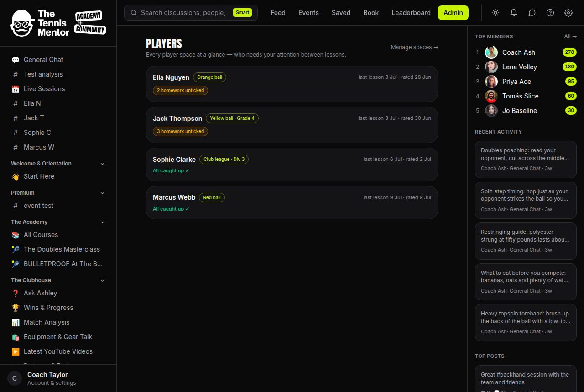This screenshot has height=392, width=584.
Task: Open the Doubles poaching activity card
Action: click(526, 159)
